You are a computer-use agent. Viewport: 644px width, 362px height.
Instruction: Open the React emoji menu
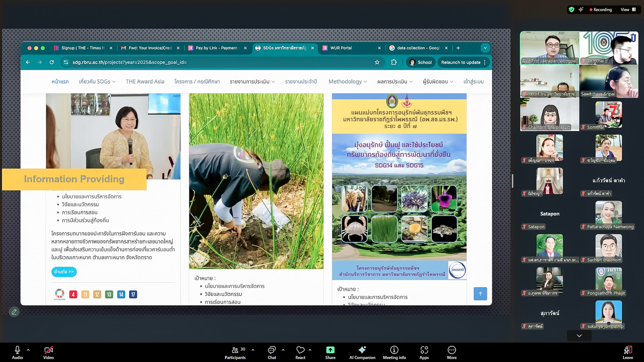click(300, 352)
